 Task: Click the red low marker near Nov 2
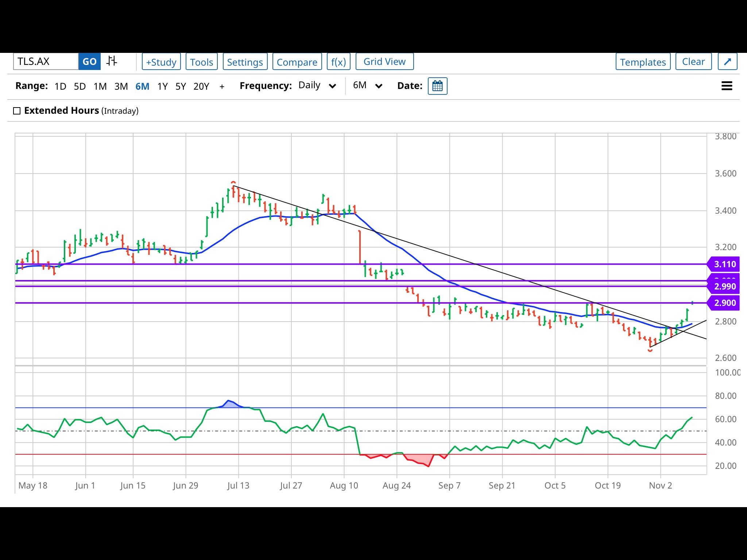point(650,350)
